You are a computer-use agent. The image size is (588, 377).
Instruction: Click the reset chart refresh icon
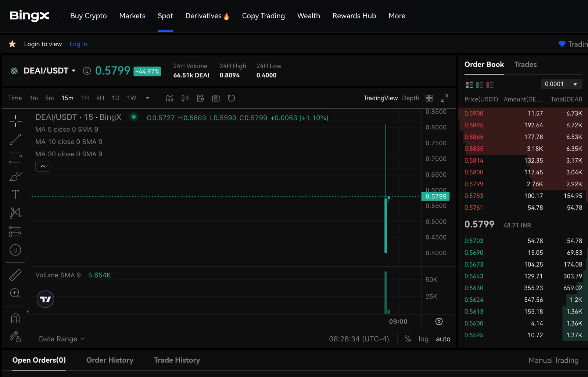coord(231,98)
